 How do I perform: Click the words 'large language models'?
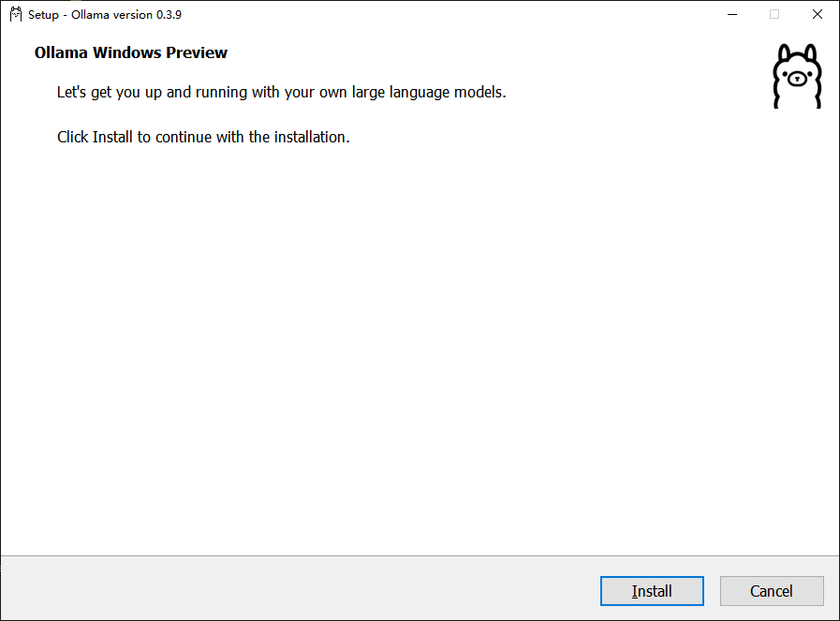point(428,92)
